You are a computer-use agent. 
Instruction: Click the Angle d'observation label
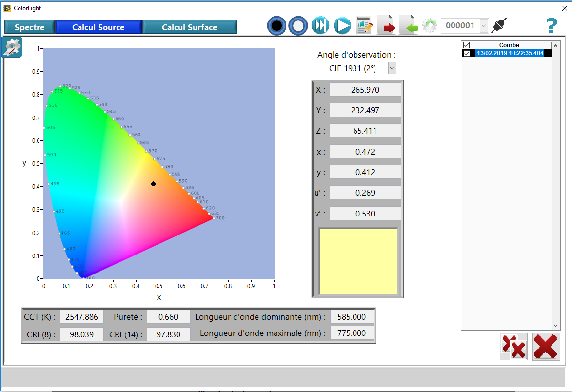click(x=356, y=55)
